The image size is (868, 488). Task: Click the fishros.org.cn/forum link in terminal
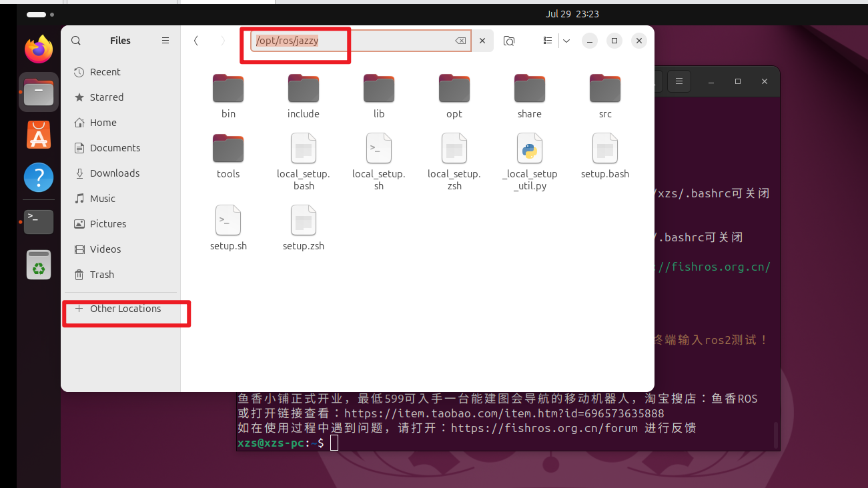544,428
